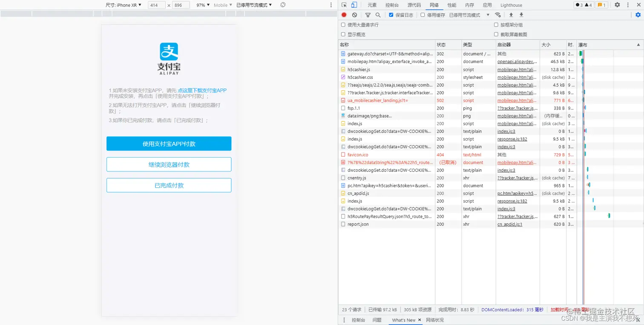Sort by 状态 column header
Screen dimensions: 644x325
(448, 45)
